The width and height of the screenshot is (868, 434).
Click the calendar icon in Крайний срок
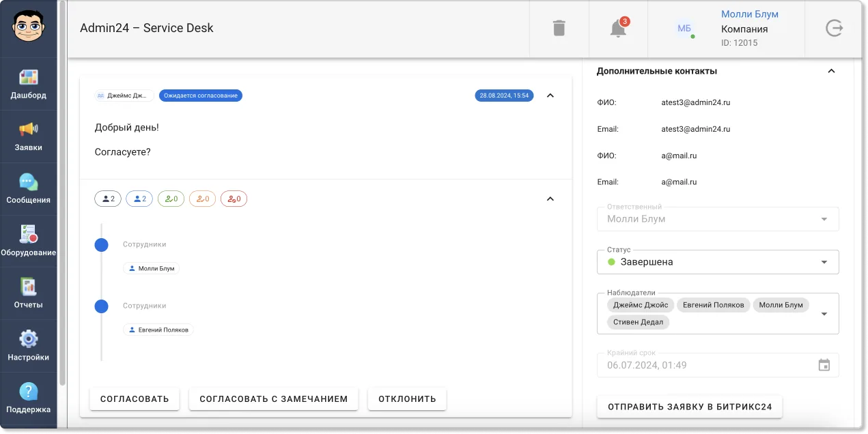(x=824, y=365)
